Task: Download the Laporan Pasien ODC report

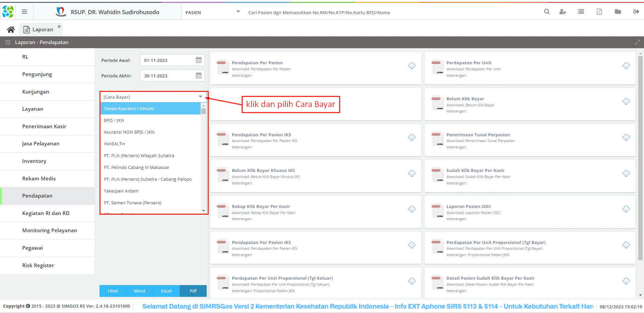Action: (626, 209)
